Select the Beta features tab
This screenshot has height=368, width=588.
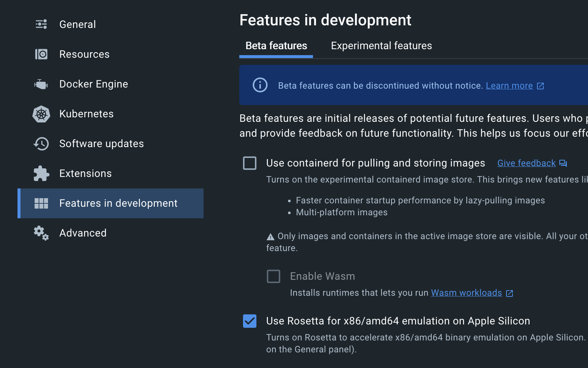pyautogui.click(x=276, y=46)
